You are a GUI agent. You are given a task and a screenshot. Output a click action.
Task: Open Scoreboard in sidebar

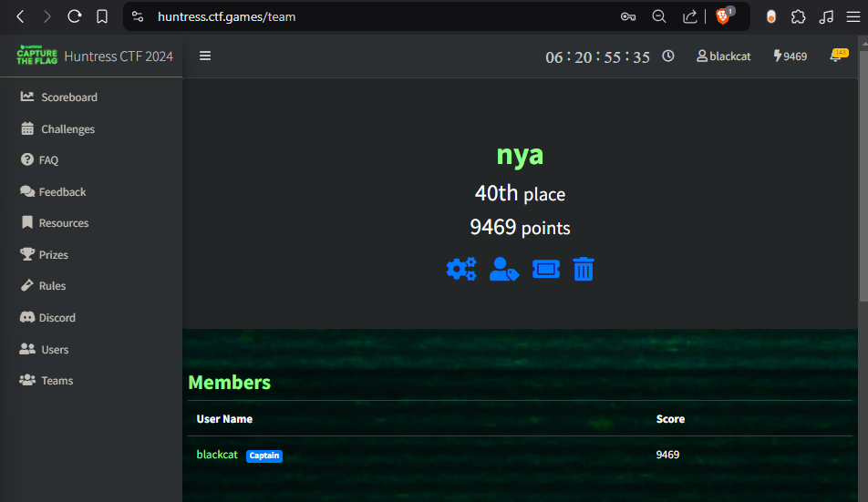pyautogui.click(x=58, y=97)
